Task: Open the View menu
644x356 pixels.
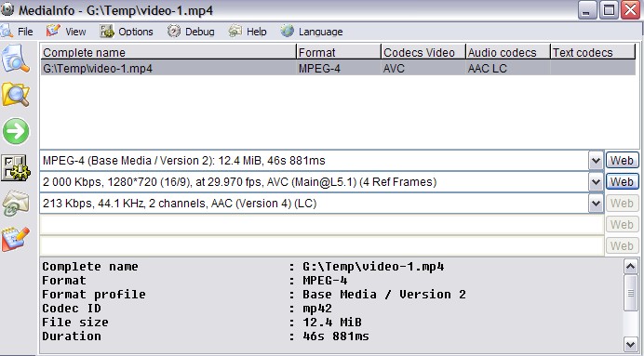Action: pos(66,32)
